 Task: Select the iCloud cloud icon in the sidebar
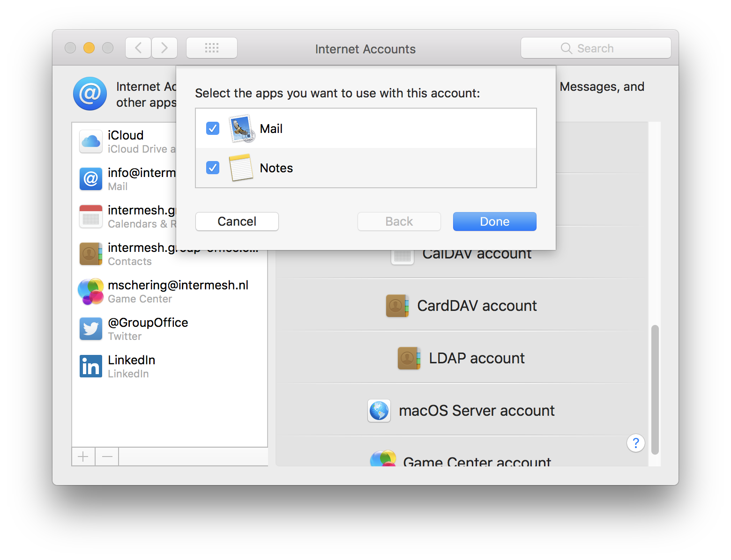point(91,141)
